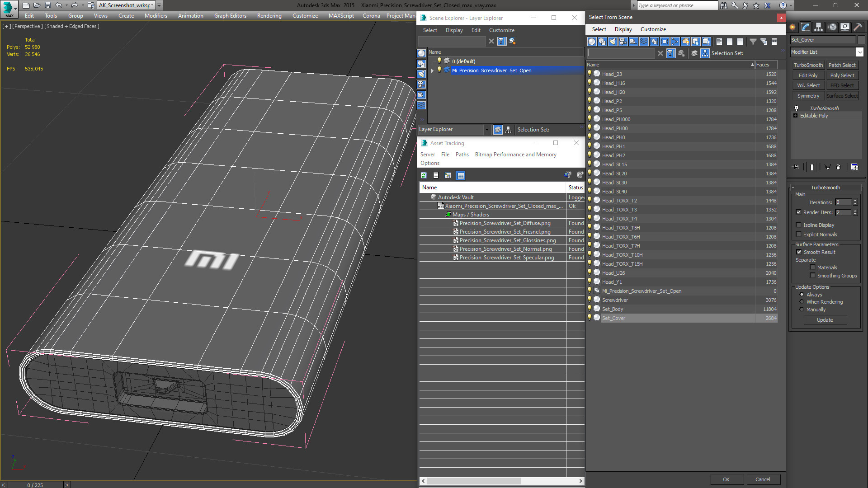868x488 pixels.
Task: Toggle display shapes filter in Select From Scene
Action: [602, 42]
